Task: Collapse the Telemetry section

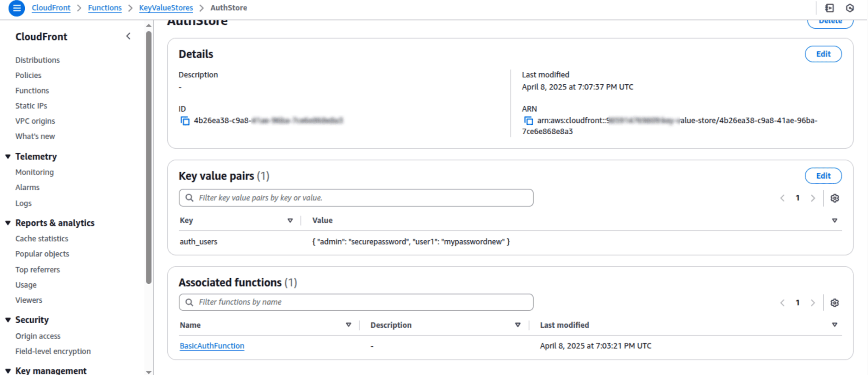Action: [x=8, y=156]
